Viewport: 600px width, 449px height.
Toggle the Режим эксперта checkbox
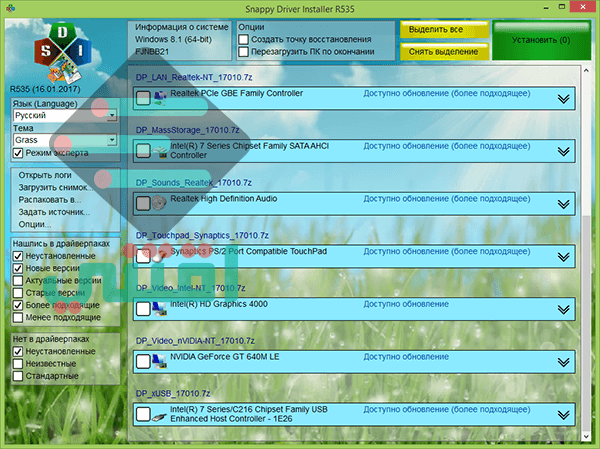pos(18,153)
